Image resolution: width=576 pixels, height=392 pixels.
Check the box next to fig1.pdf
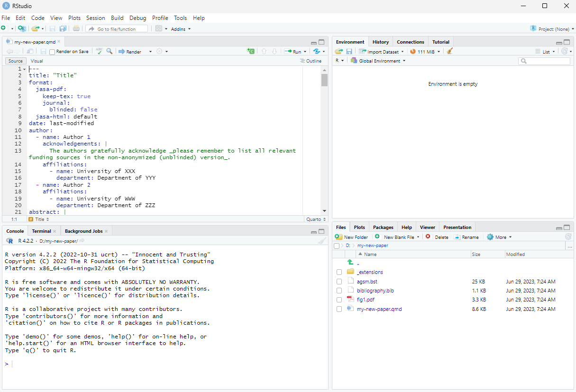point(339,300)
